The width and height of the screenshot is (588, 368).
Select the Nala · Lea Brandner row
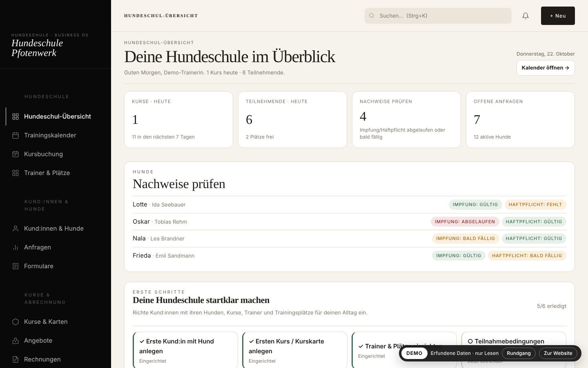[350, 238]
